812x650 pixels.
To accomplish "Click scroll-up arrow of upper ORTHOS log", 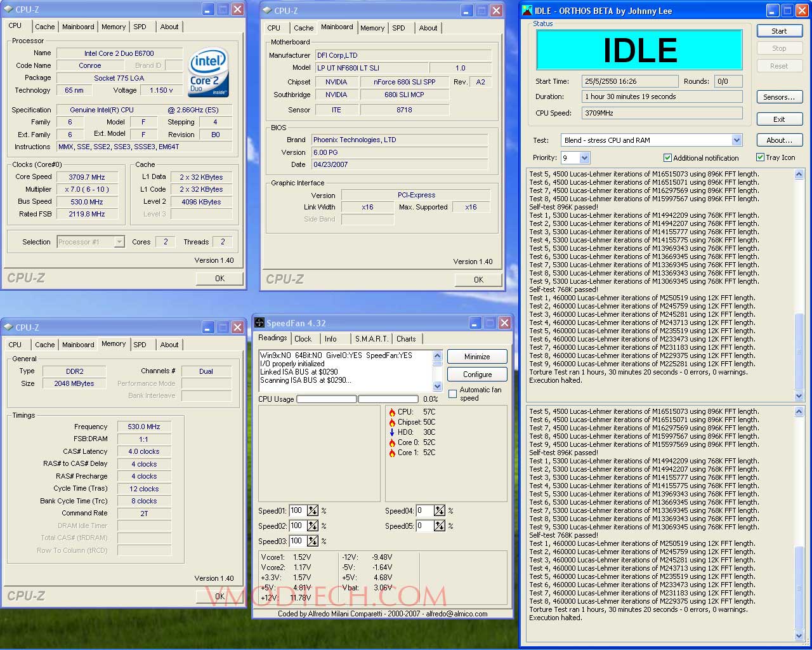I will coord(799,175).
